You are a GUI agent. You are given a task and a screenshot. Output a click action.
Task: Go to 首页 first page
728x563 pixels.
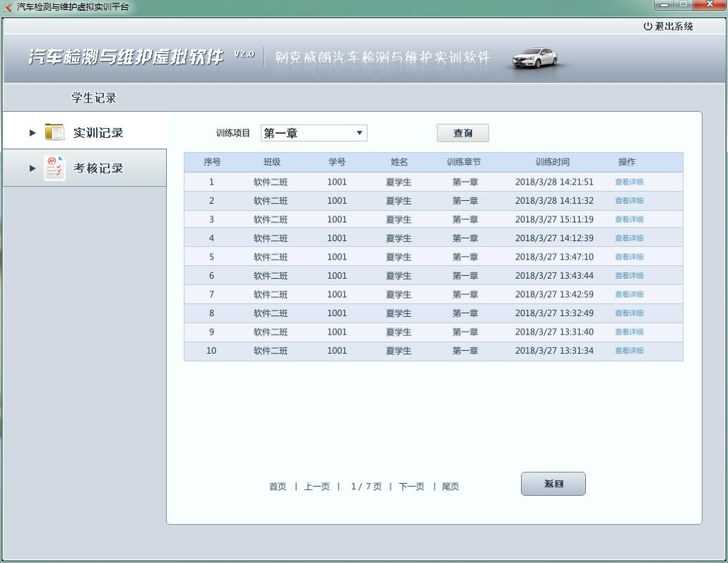pos(278,487)
